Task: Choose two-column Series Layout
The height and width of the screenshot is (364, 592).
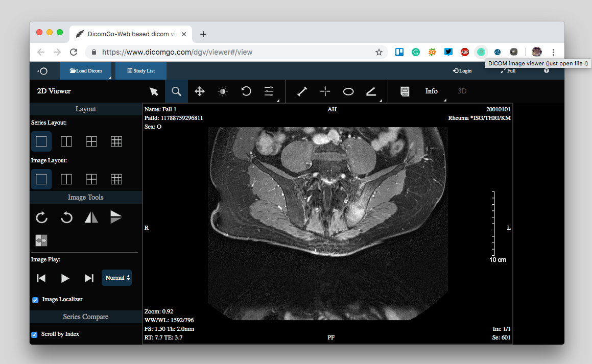Action: 66,141
